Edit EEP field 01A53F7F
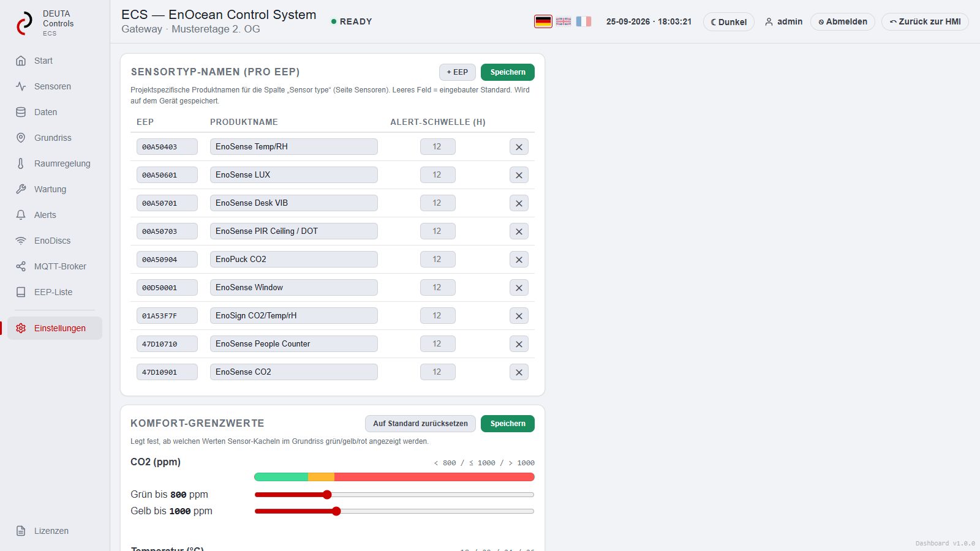This screenshot has height=551, width=980. coord(167,316)
